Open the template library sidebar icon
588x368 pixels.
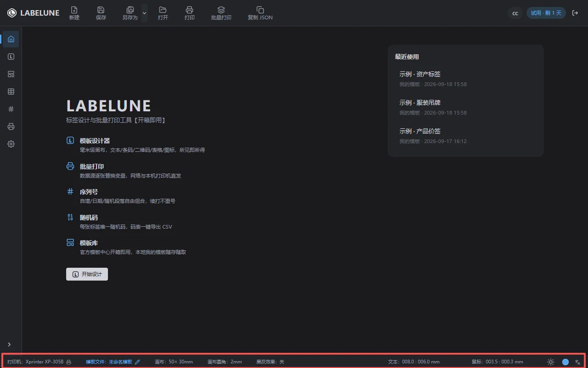coord(11,74)
